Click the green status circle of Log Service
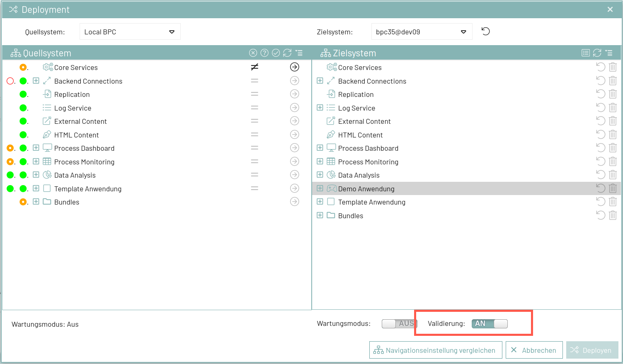 coord(23,108)
